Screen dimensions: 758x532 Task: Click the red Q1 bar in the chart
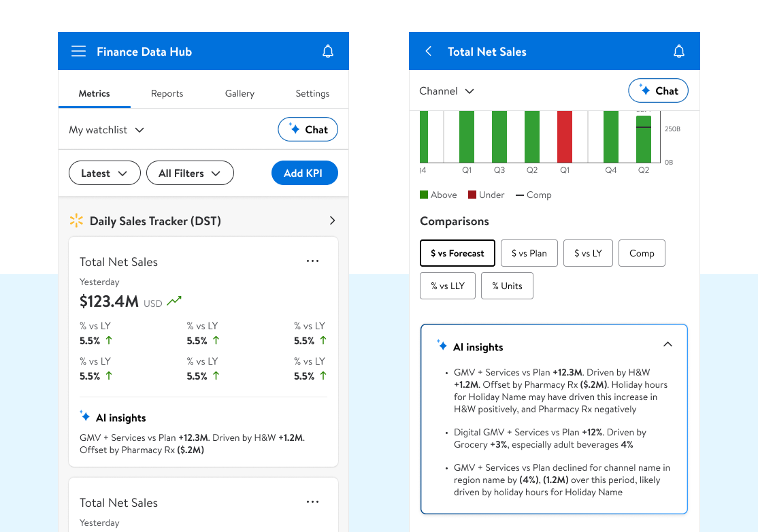(x=565, y=137)
